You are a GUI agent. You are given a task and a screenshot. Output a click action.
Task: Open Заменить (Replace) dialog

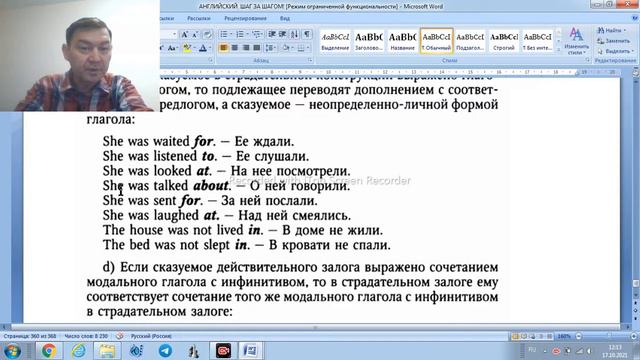(x=613, y=41)
